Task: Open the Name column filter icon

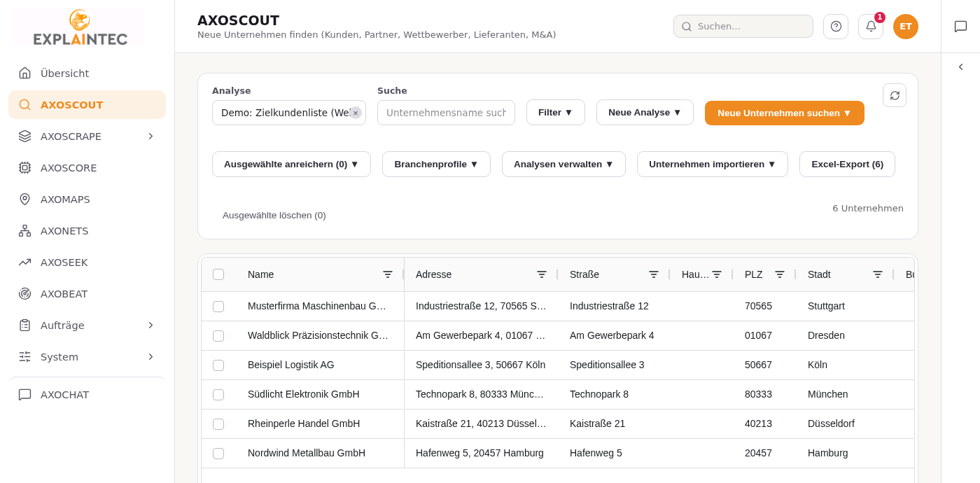Action: (388, 274)
